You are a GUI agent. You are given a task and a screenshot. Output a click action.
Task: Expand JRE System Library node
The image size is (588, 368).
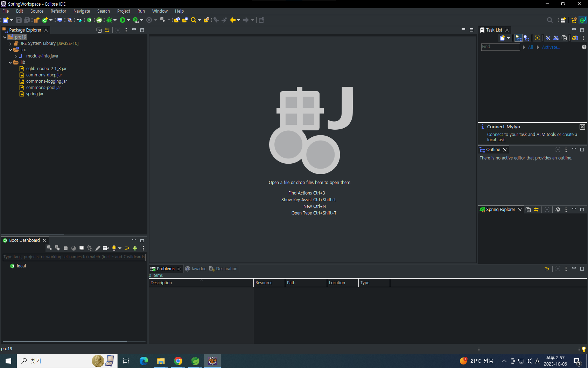point(10,43)
